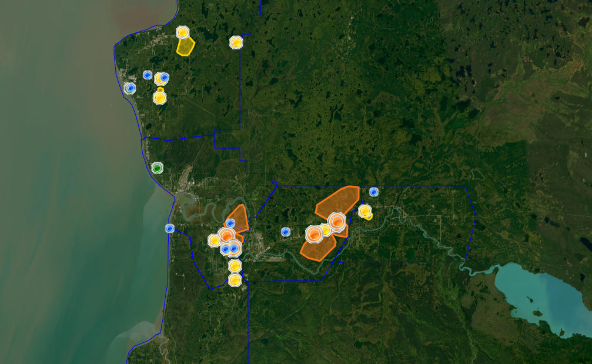Select the blue marker overlapping a yellow marker up north
Screen dimensions: 592x364
164,78
